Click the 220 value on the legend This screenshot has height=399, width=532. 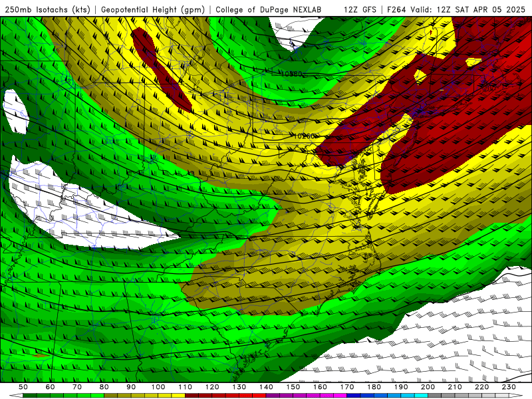point(482,387)
